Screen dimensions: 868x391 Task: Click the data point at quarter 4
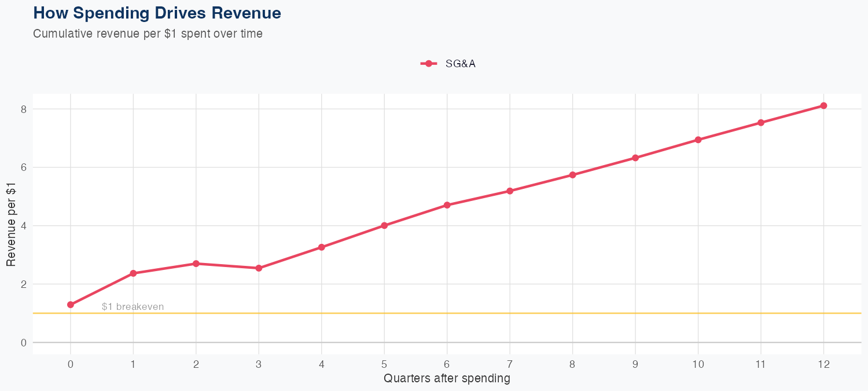322,247
